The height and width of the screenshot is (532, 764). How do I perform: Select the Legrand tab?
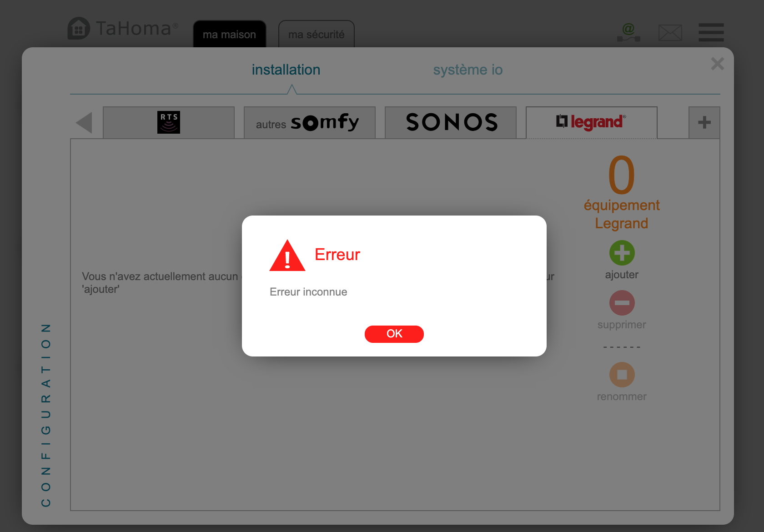pos(592,122)
